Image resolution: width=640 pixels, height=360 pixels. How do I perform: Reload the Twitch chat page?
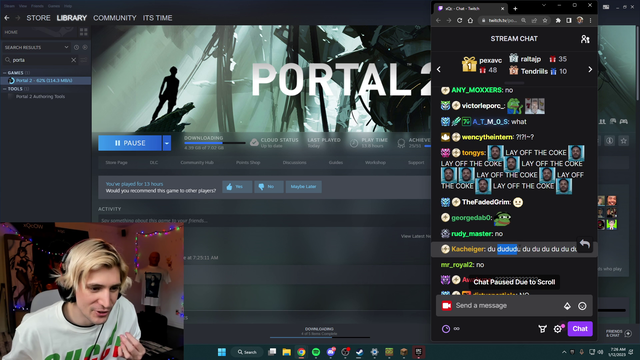460,20
